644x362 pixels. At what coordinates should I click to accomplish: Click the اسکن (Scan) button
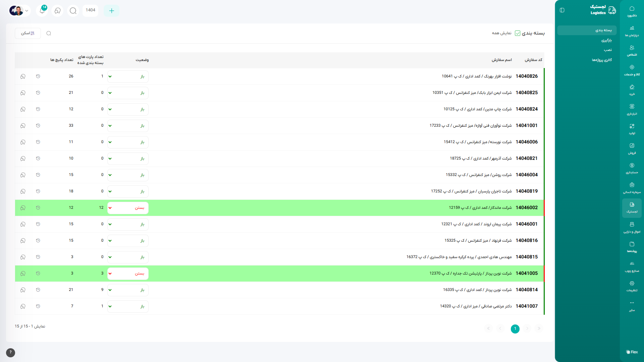click(x=28, y=33)
